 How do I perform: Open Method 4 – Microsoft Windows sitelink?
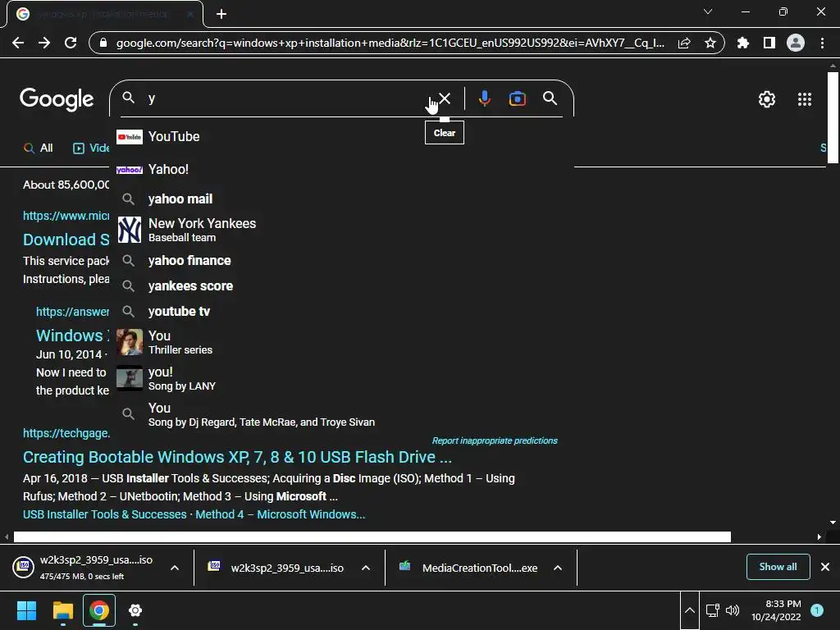coord(281,514)
